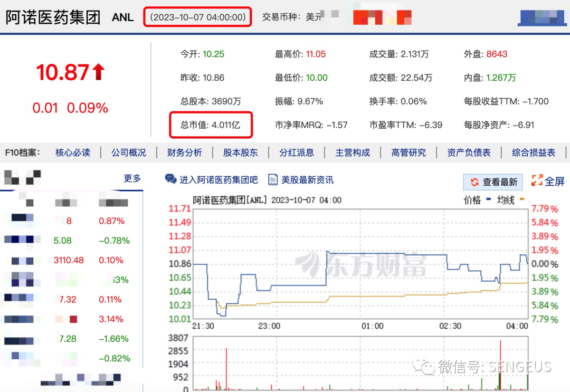Click the 今开 value 10.25

(213, 54)
